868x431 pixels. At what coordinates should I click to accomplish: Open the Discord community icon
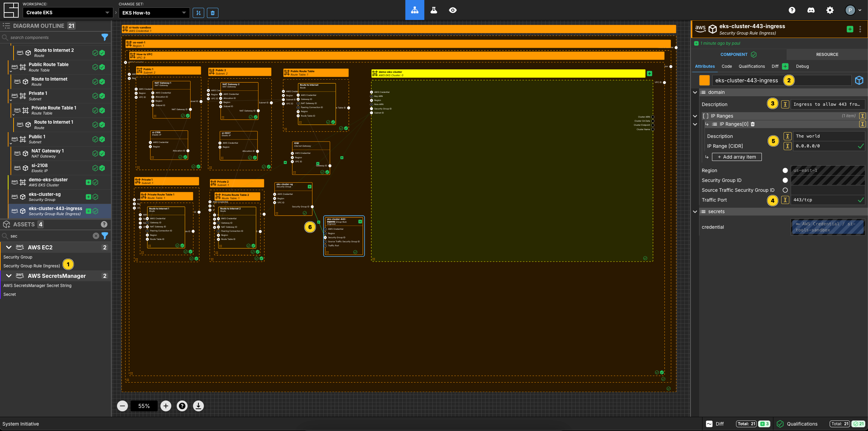click(x=811, y=10)
